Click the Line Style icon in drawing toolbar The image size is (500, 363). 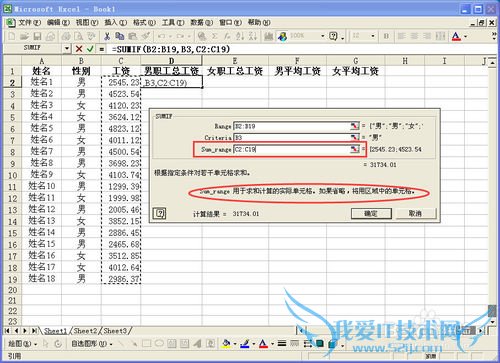tap(282, 343)
